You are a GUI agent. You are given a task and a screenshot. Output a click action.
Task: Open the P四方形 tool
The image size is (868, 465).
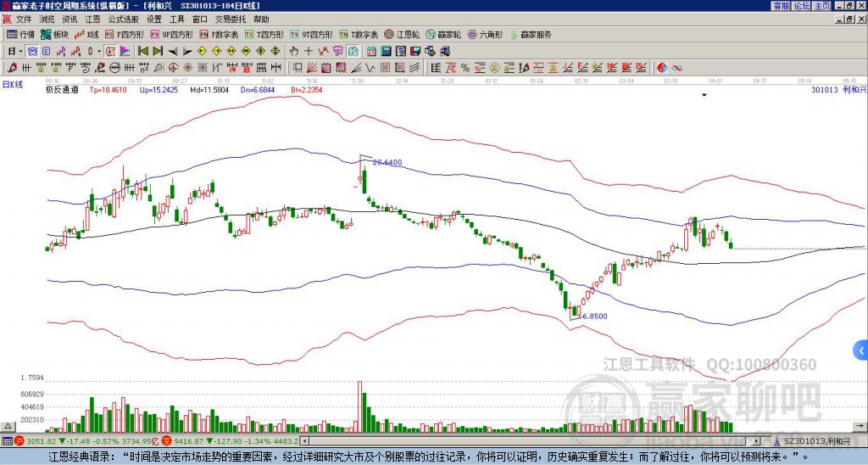[125, 34]
